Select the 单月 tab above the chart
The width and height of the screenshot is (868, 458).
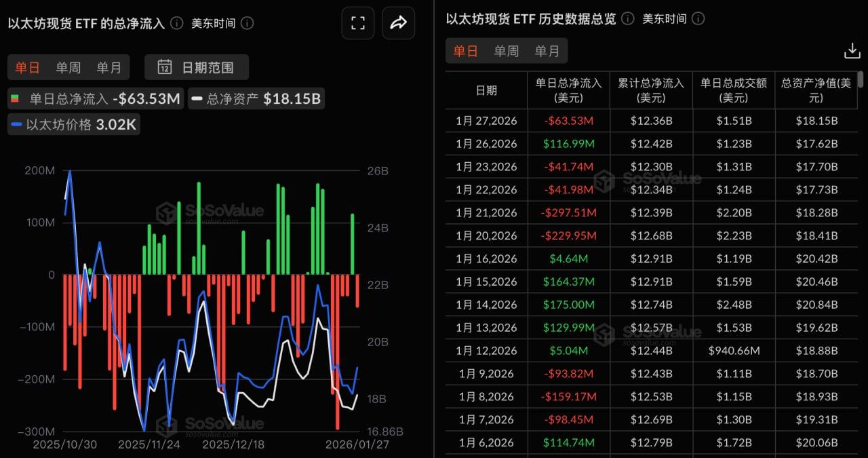(108, 67)
